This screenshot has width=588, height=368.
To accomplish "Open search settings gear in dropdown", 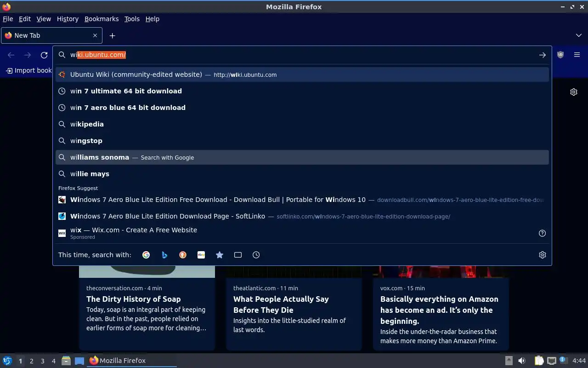I will (x=543, y=255).
